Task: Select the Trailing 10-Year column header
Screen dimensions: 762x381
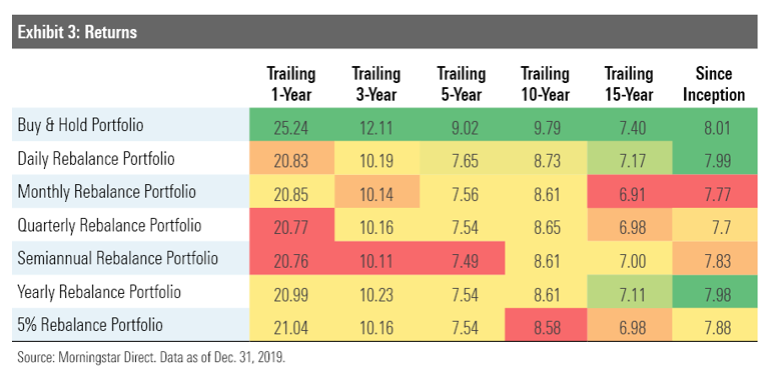Action: tap(545, 84)
